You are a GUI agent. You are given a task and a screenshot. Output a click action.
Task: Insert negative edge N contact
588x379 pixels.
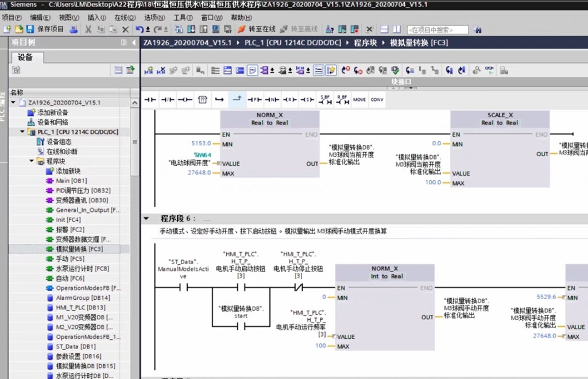[272, 100]
